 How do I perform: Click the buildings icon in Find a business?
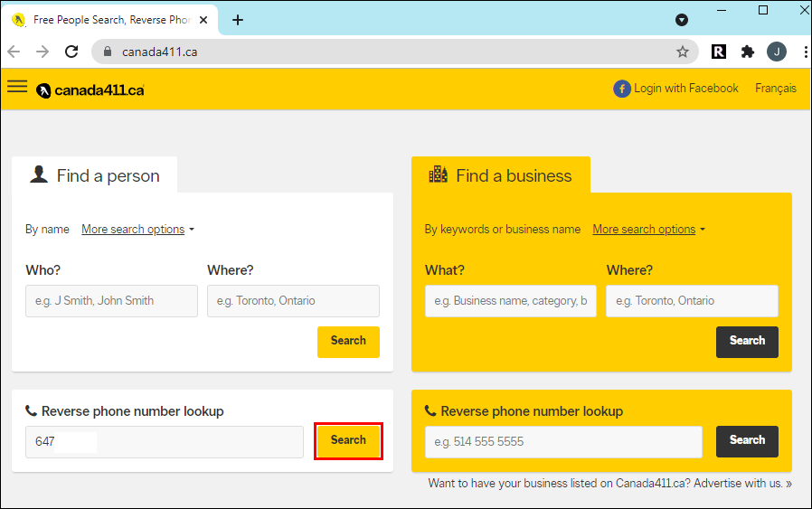click(x=439, y=174)
